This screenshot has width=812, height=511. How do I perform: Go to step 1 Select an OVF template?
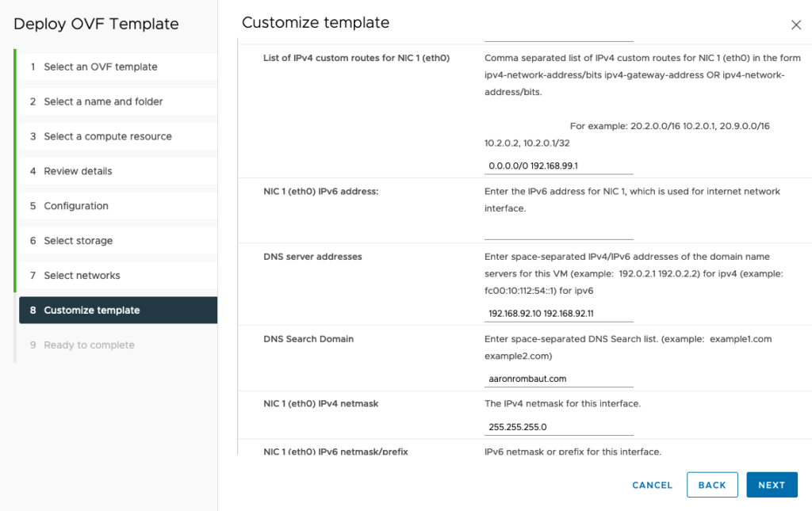pyautogui.click(x=100, y=67)
